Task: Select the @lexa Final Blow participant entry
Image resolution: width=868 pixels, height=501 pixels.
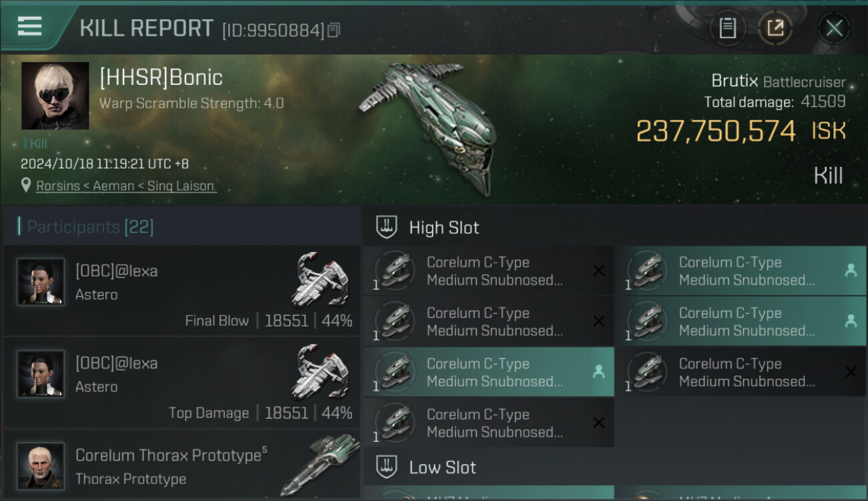Action: tap(180, 291)
